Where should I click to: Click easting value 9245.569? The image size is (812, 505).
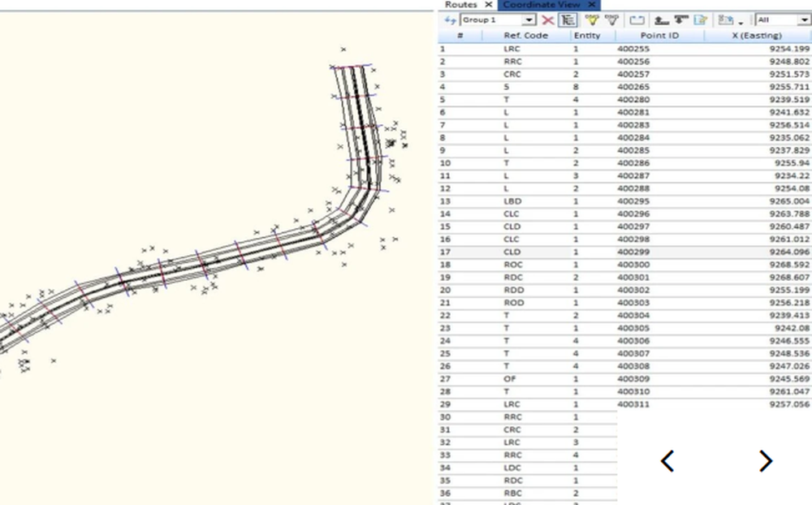point(788,378)
